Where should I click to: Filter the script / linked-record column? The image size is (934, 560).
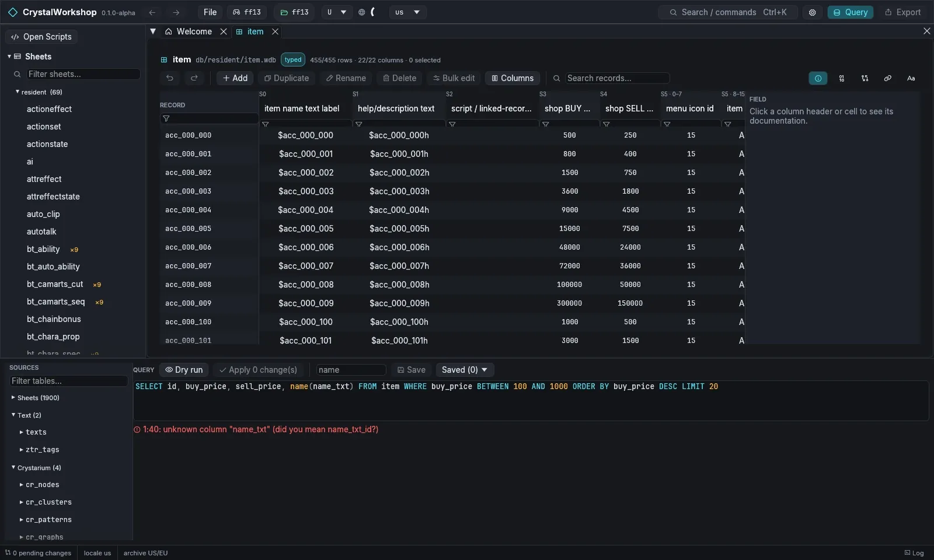coord(452,124)
